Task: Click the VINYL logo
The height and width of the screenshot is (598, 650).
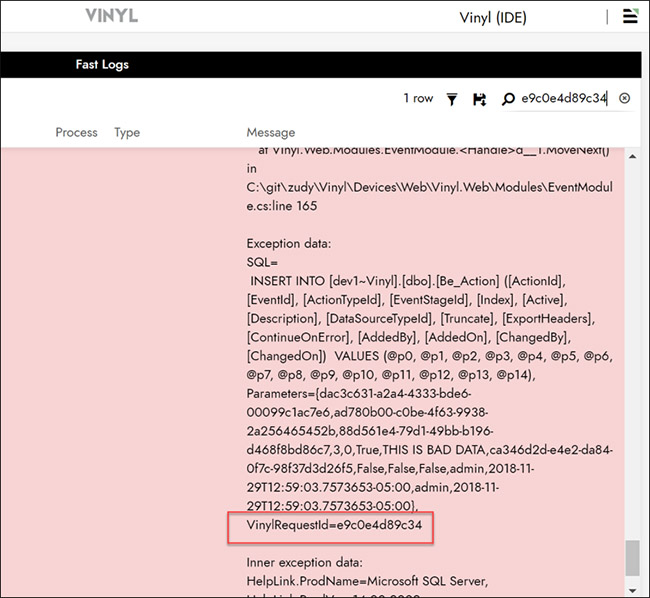Action: [112, 17]
